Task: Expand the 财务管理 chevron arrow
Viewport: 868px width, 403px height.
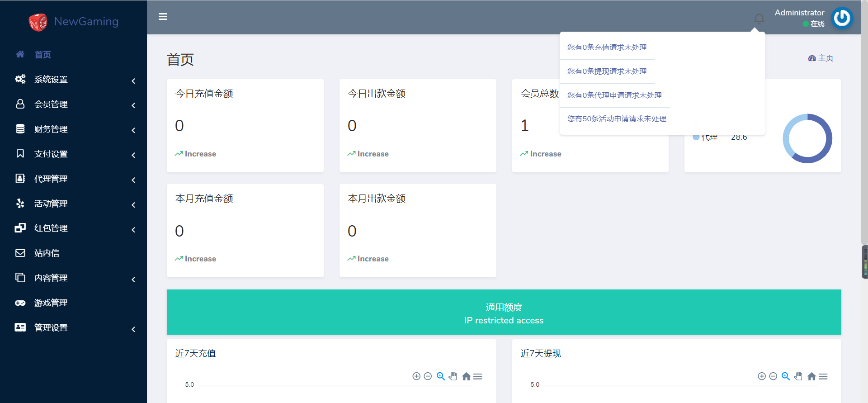Action: (133, 130)
